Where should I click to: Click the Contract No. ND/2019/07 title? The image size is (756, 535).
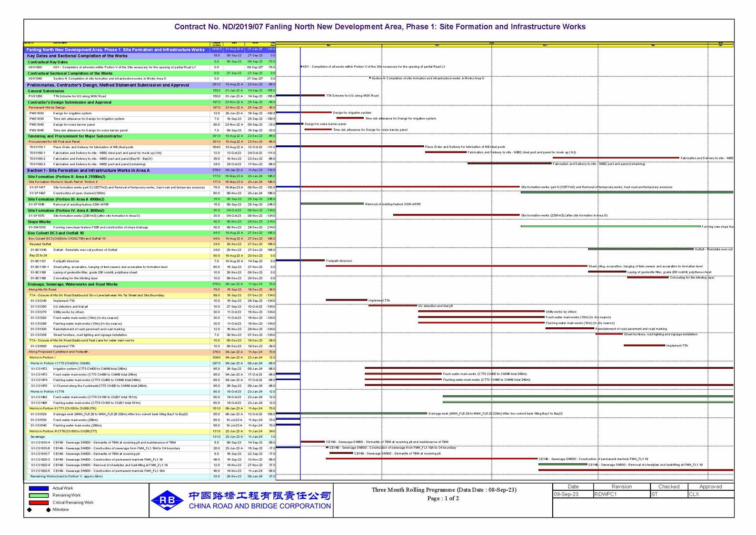[379, 27]
